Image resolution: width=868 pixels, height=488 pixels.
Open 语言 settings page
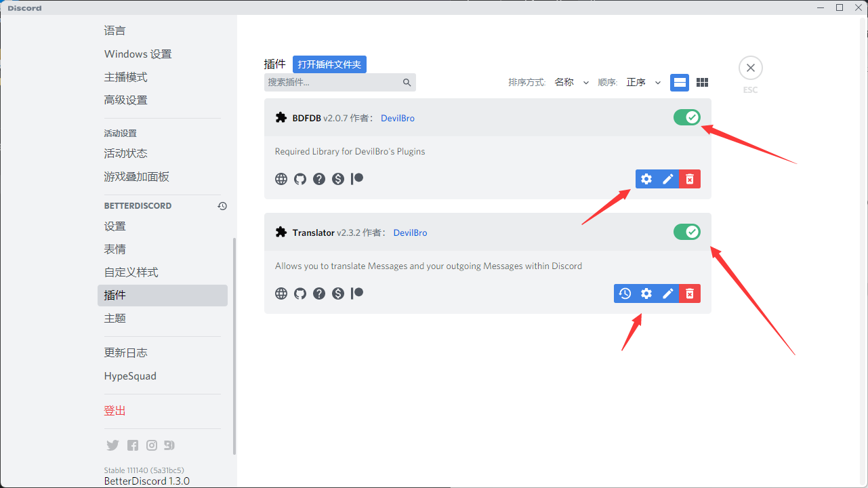click(163, 30)
